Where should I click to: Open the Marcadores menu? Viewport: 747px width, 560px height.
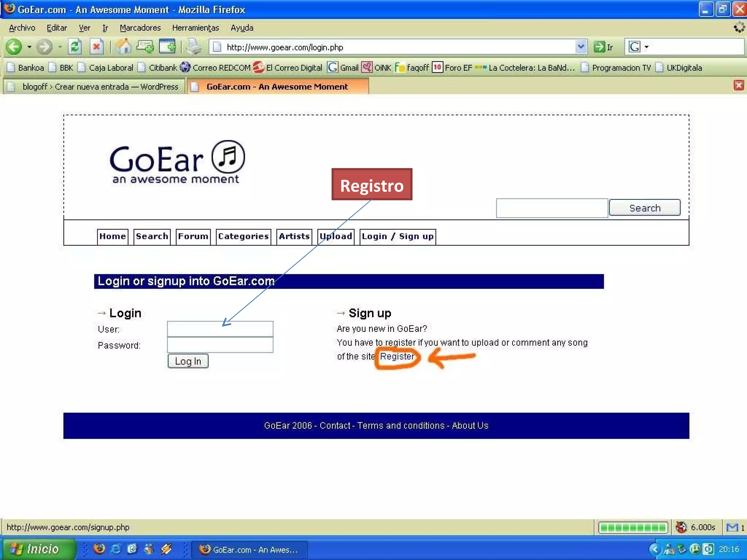pyautogui.click(x=140, y=28)
